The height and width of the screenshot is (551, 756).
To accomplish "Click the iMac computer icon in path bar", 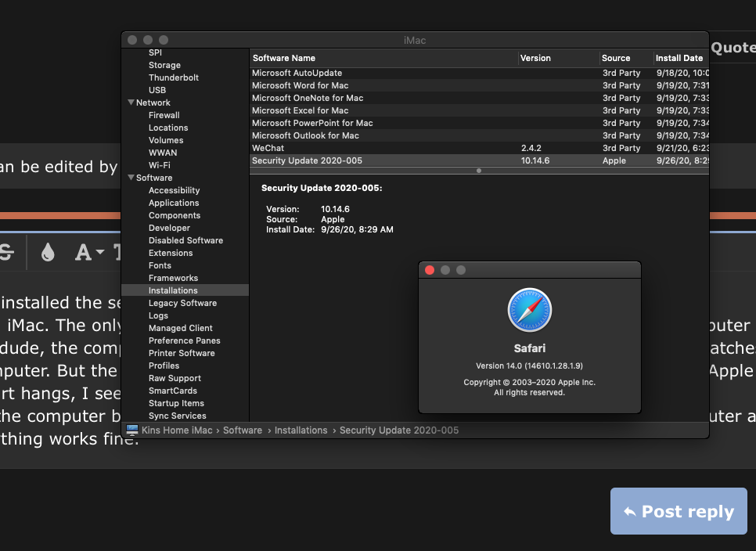I will (132, 430).
